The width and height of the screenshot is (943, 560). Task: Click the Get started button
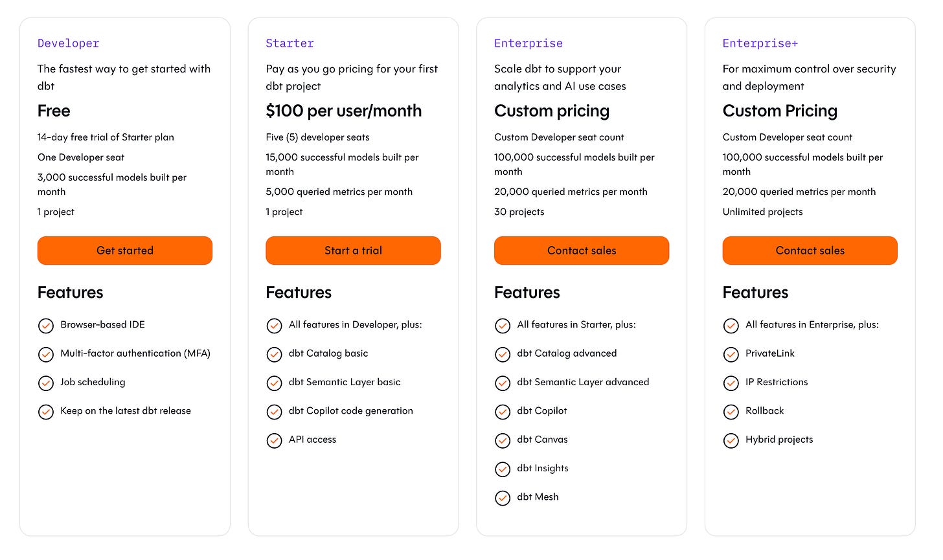(x=125, y=251)
